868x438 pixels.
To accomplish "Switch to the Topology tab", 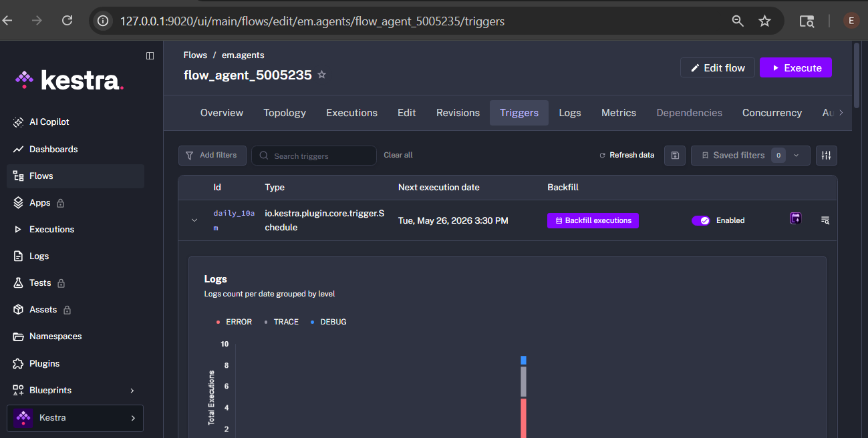I will click(x=285, y=113).
